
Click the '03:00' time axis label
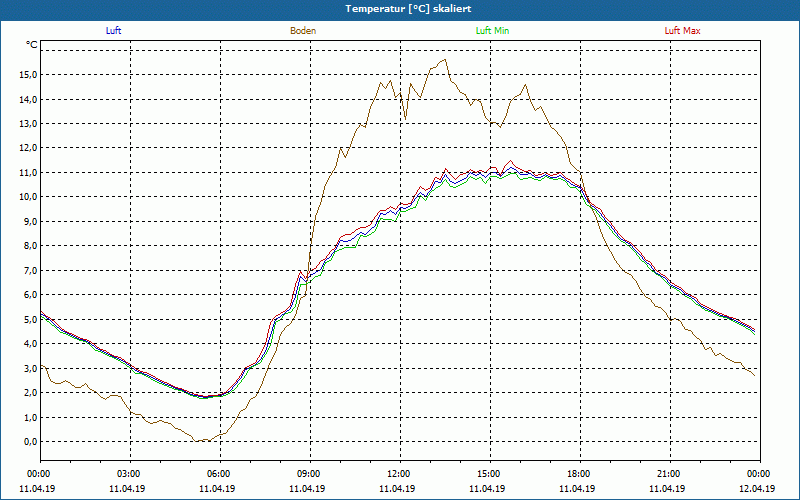[131, 474]
